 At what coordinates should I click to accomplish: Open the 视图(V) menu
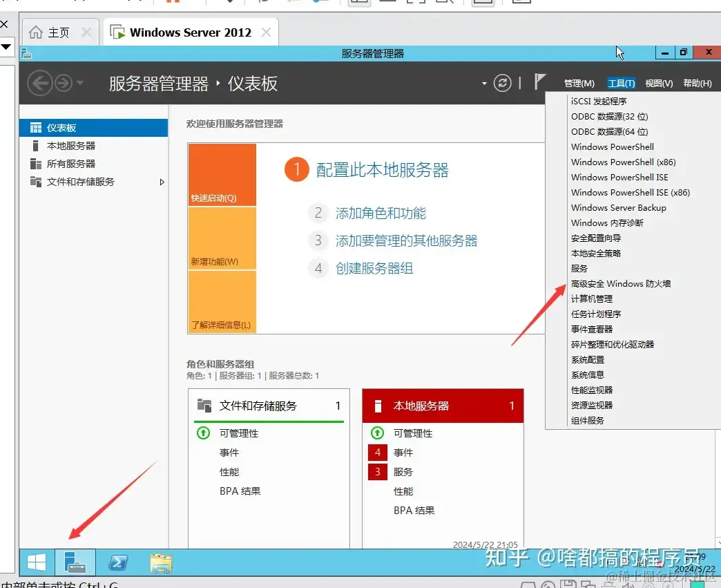coord(658,84)
